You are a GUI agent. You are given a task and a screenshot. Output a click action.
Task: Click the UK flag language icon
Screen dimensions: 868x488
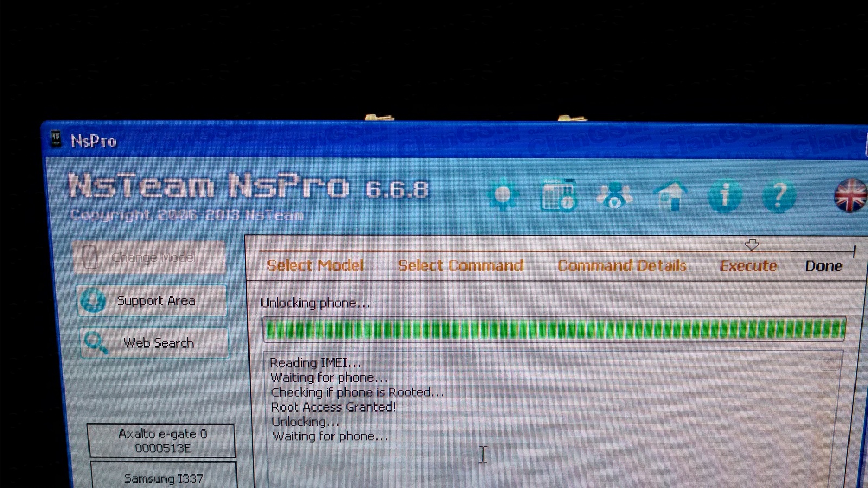pos(851,195)
